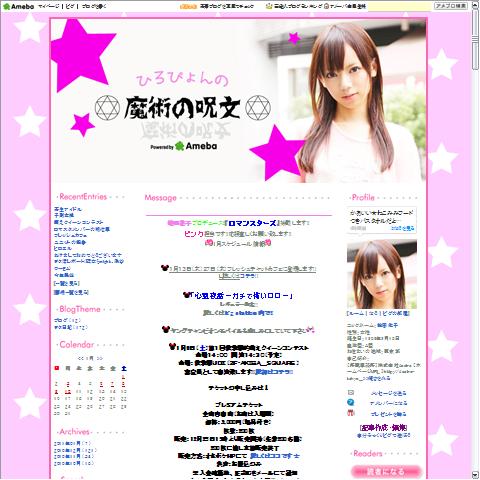The height and width of the screenshot is (480, 480).
Task: Click the pink 読者になる button
Action: (385, 472)
